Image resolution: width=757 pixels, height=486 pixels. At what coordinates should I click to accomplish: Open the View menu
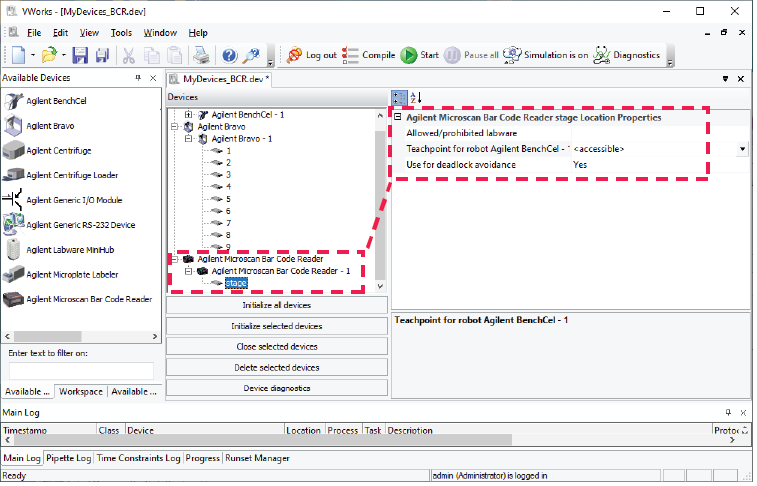[x=89, y=33]
